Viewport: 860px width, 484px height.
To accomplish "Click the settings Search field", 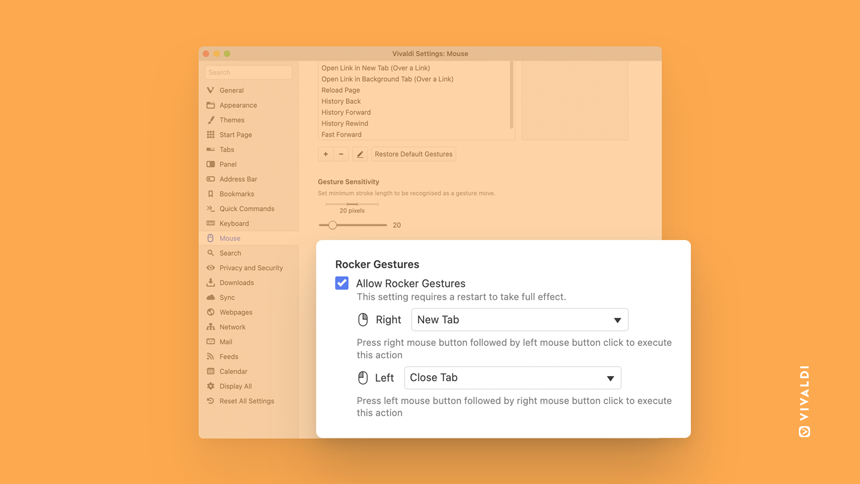I will (x=248, y=72).
